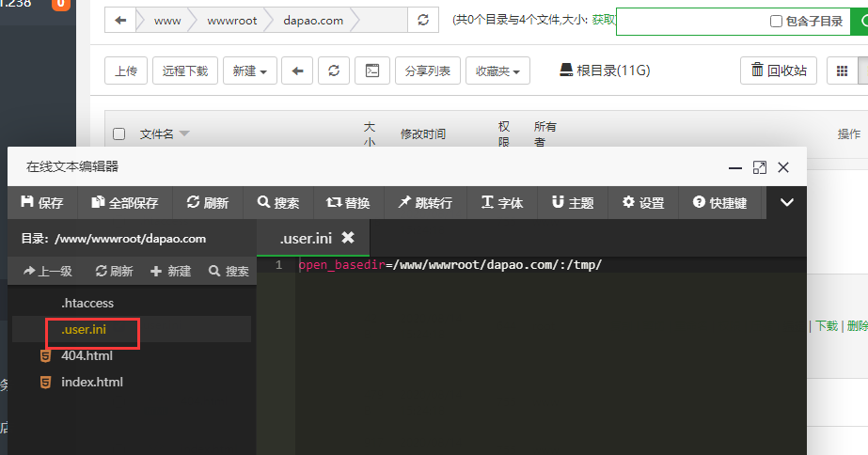Click the file search input field

coord(692,21)
